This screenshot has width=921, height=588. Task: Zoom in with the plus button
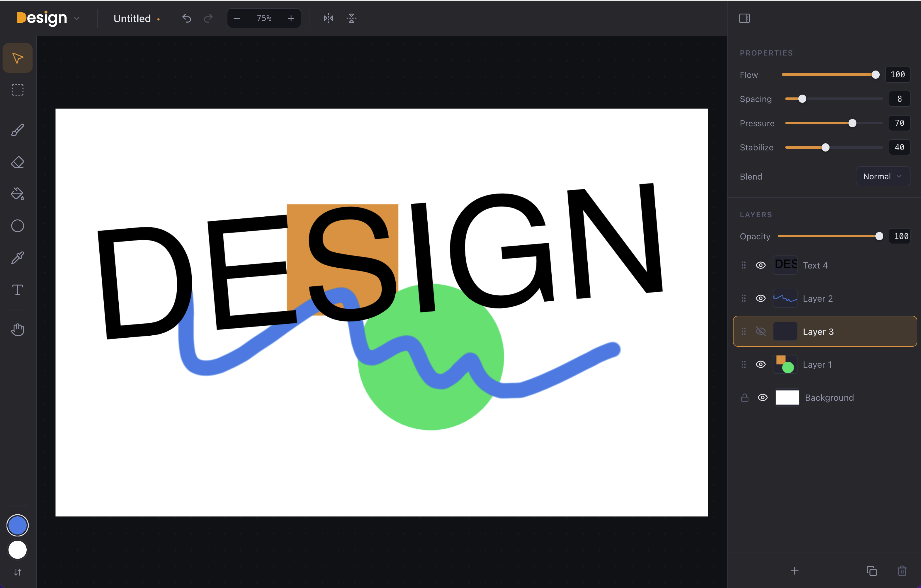tap(291, 18)
